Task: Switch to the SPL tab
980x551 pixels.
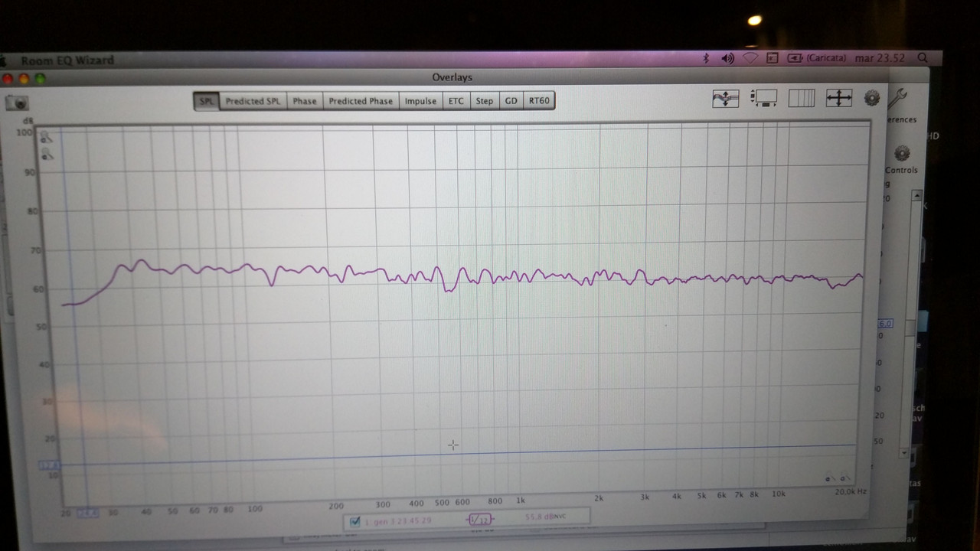Action: point(207,101)
